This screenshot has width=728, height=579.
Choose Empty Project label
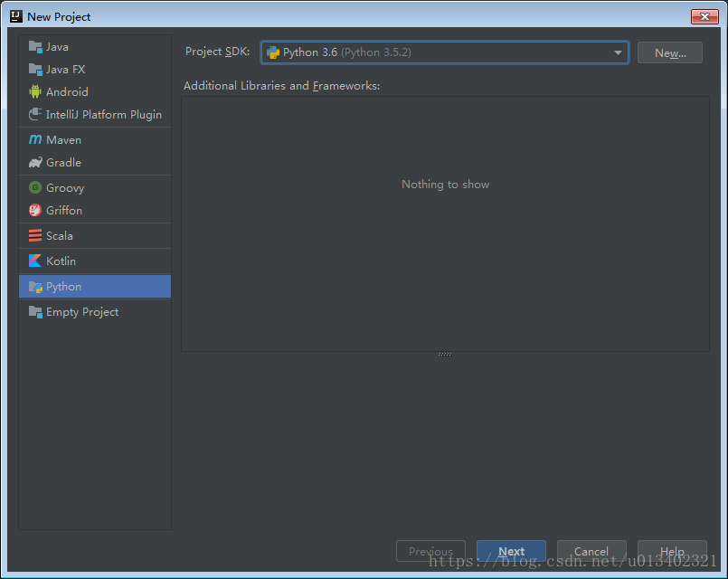coord(82,312)
